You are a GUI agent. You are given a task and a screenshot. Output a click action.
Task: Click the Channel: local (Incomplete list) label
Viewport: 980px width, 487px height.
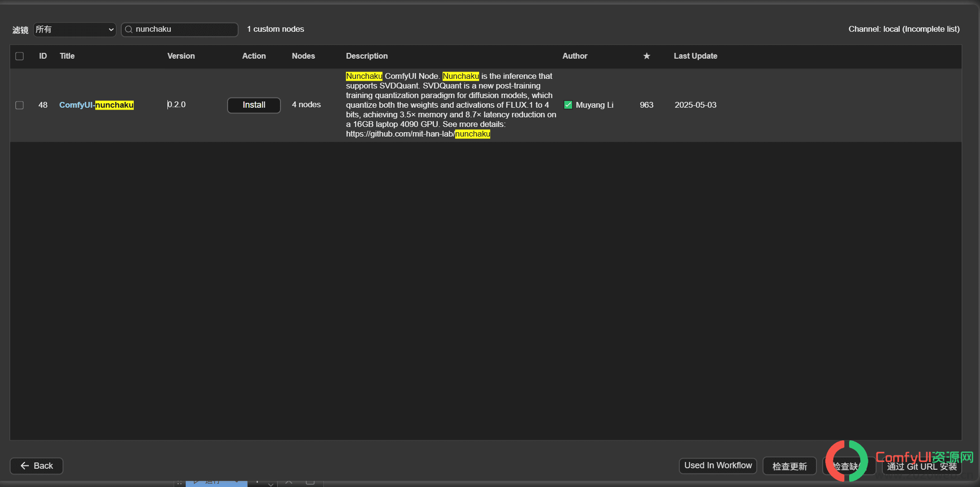click(x=904, y=29)
